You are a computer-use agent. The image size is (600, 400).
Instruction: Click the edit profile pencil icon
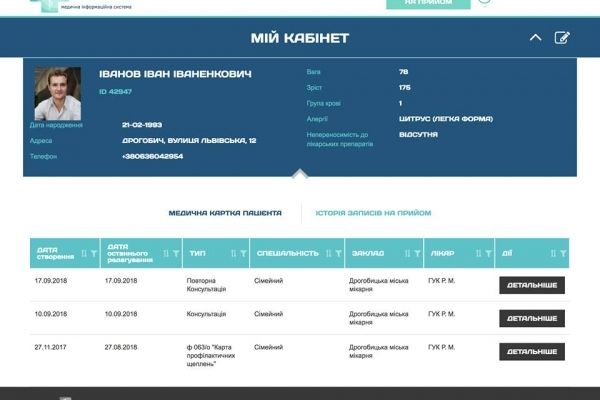pos(562,38)
